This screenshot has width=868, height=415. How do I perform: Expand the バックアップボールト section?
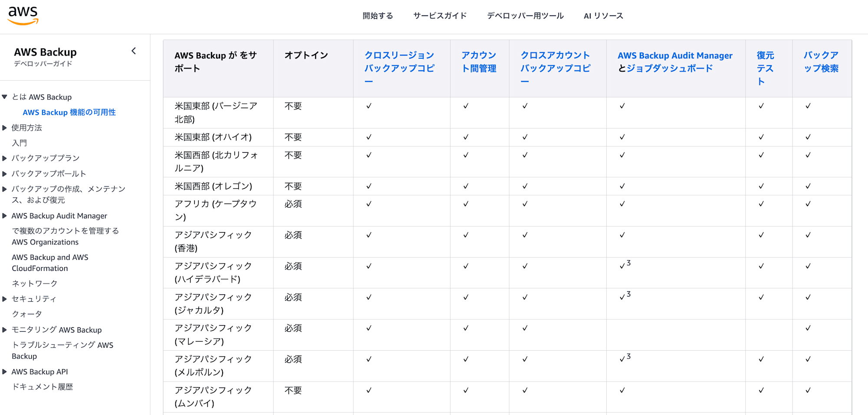click(4, 174)
